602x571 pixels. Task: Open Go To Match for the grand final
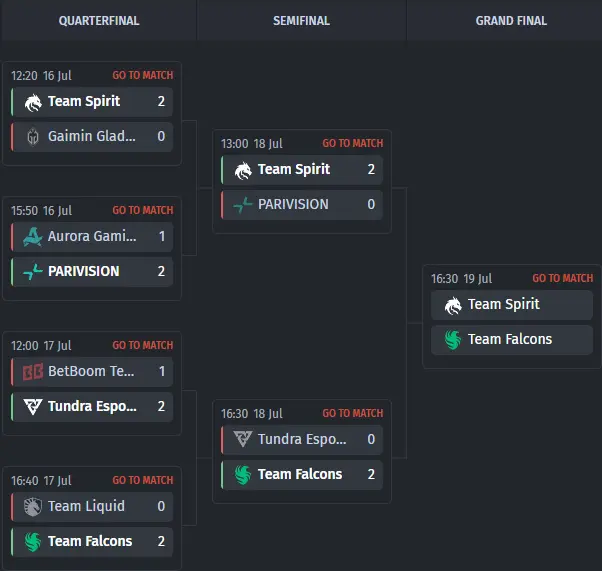pos(562,278)
